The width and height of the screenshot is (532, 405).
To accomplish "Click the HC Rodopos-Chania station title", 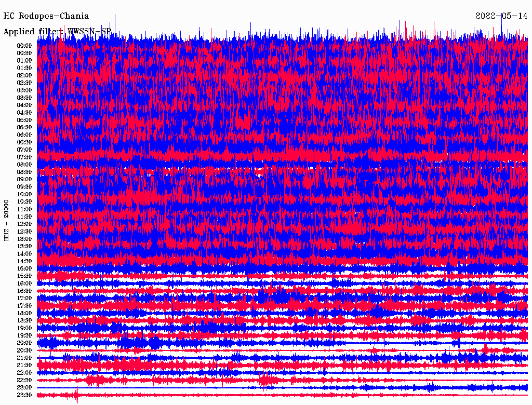I will tap(46, 16).
